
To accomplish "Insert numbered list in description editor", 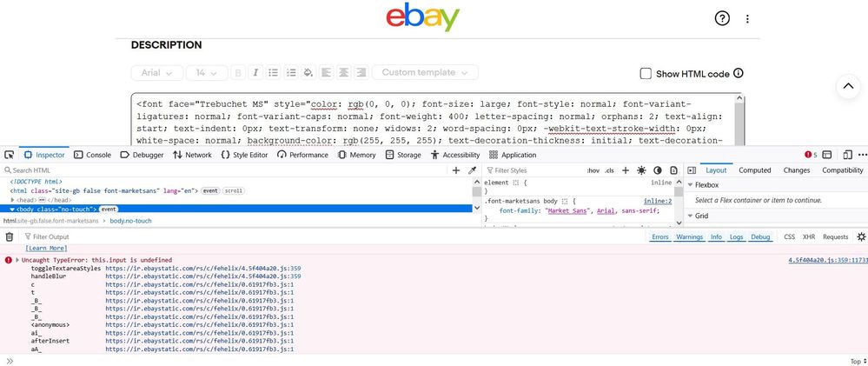I will pos(291,72).
